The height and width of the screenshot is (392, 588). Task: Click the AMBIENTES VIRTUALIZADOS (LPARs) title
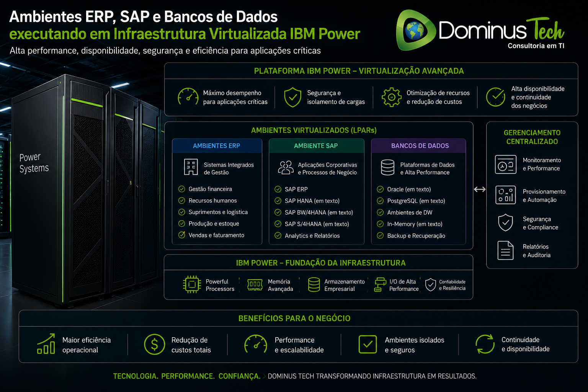tap(314, 130)
